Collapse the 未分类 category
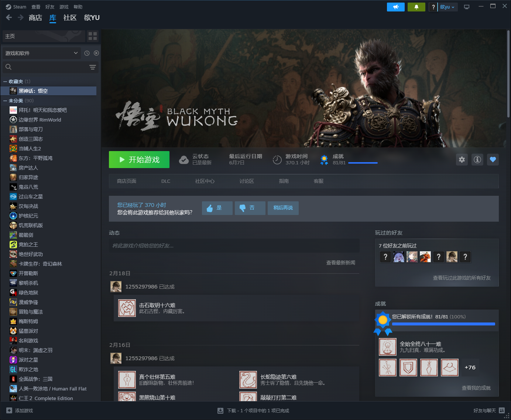This screenshot has height=420, width=511. (x=5, y=101)
